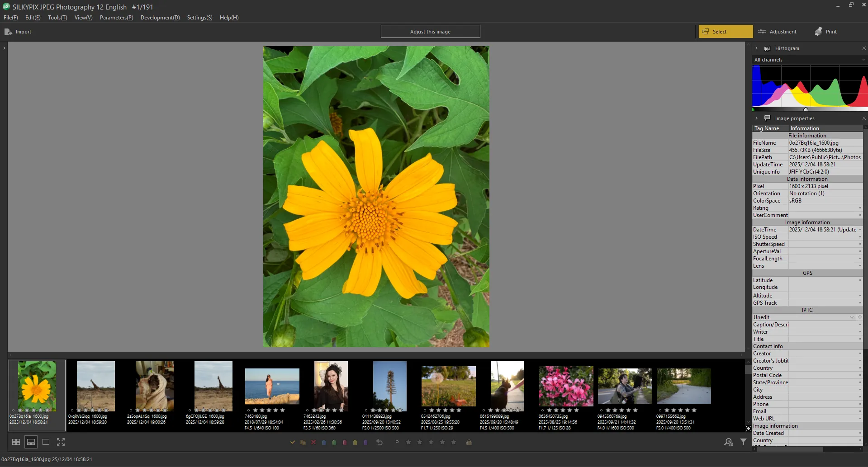Image resolution: width=868 pixels, height=467 pixels.
Task: Collapse the Image properties panel chevron
Action: (757, 118)
